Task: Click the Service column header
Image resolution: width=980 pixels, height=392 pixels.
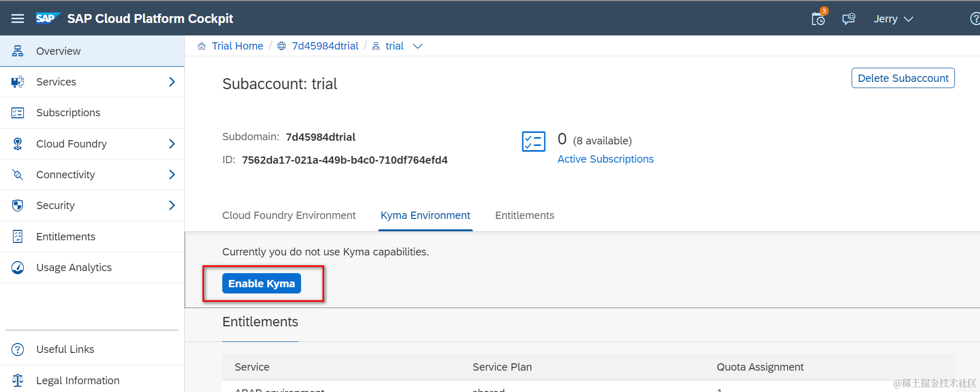Action: (252, 367)
